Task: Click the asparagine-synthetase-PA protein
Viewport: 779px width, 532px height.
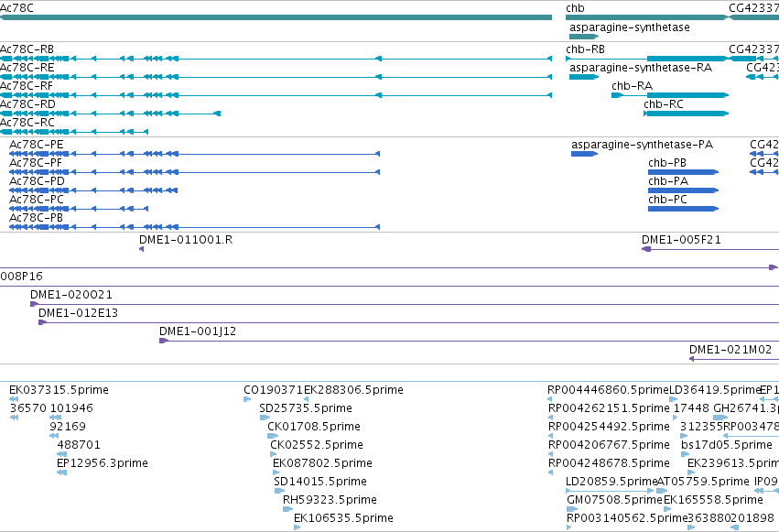Action: [584, 154]
